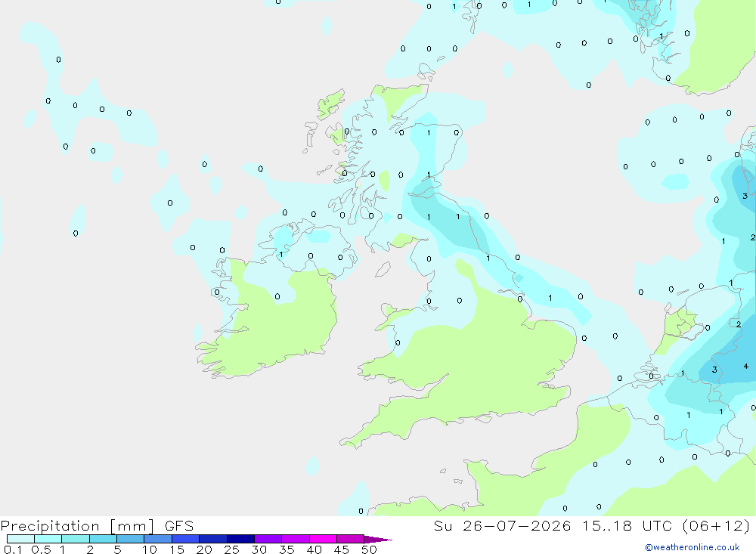
Task: Click the 20–25 mm dark blue legend swatch
Action: point(213,539)
